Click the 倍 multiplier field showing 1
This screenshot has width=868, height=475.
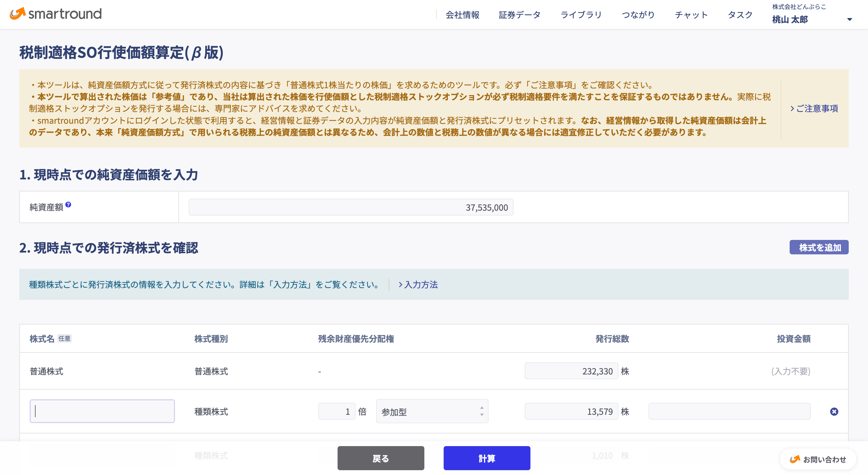[x=336, y=411]
